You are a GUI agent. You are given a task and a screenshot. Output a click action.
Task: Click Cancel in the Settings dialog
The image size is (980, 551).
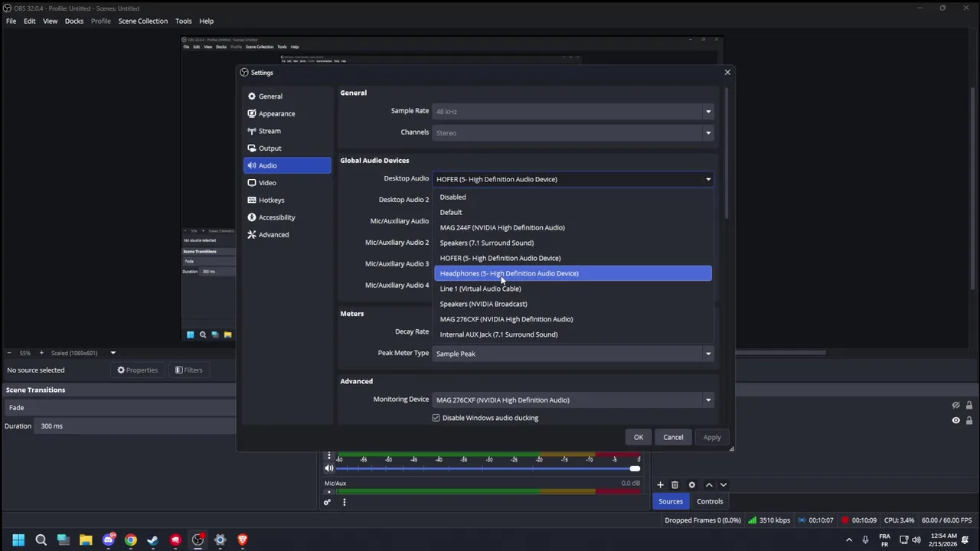pyautogui.click(x=673, y=437)
